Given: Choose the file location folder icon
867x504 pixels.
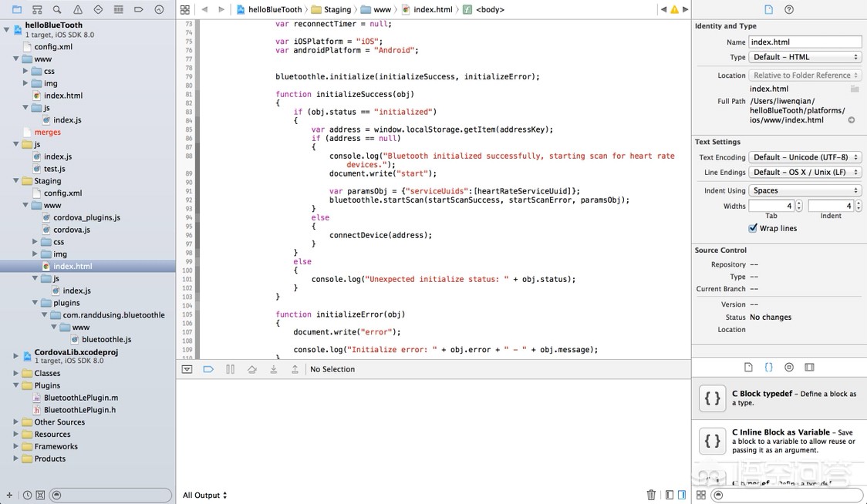Looking at the screenshot, I should (x=855, y=89).
